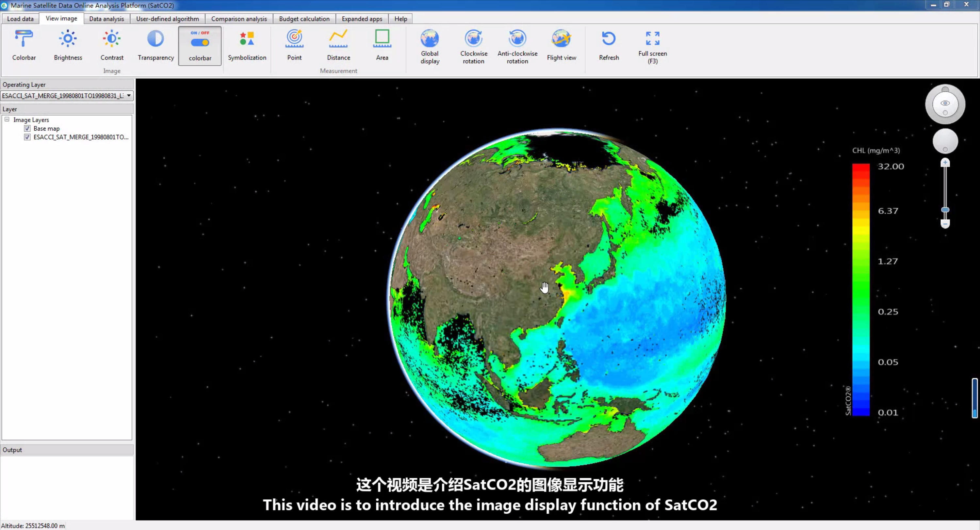Open the User-defined algorithm tab
980x530 pixels.
click(x=167, y=19)
